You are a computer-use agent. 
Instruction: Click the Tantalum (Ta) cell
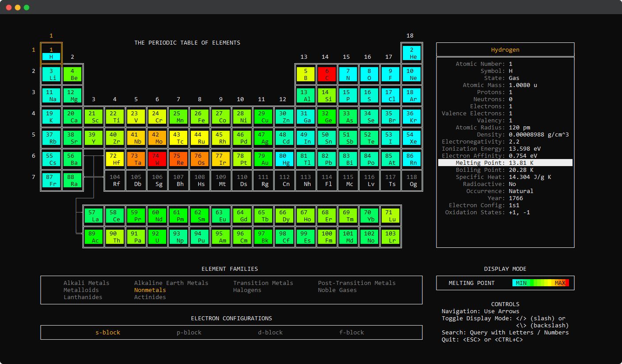click(x=136, y=159)
